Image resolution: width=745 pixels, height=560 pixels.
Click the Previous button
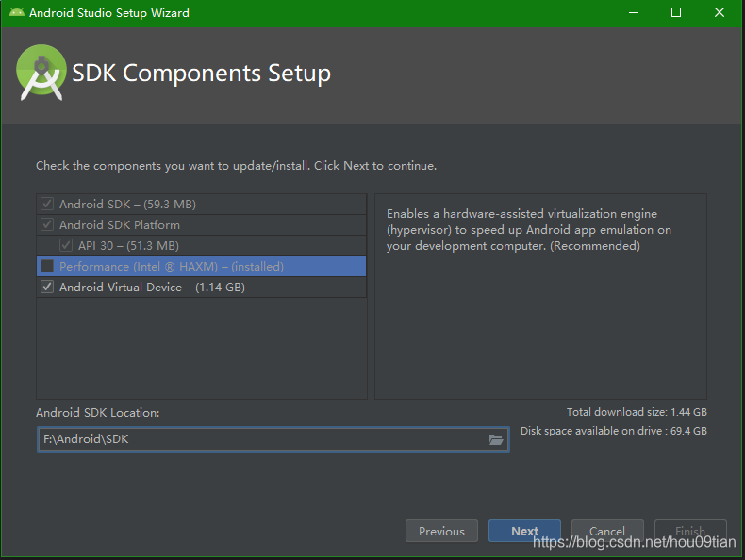pyautogui.click(x=441, y=531)
